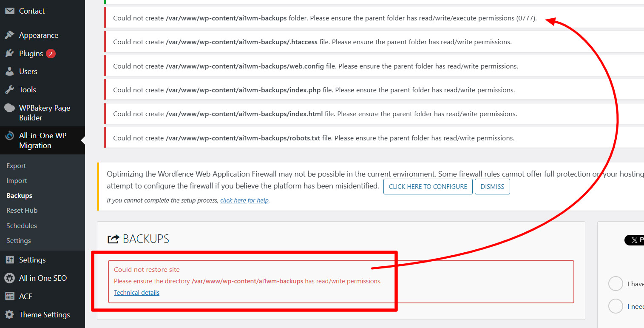The height and width of the screenshot is (328, 644).
Task: Click the Settings sliders icon in sidebar
Action: coord(9,260)
